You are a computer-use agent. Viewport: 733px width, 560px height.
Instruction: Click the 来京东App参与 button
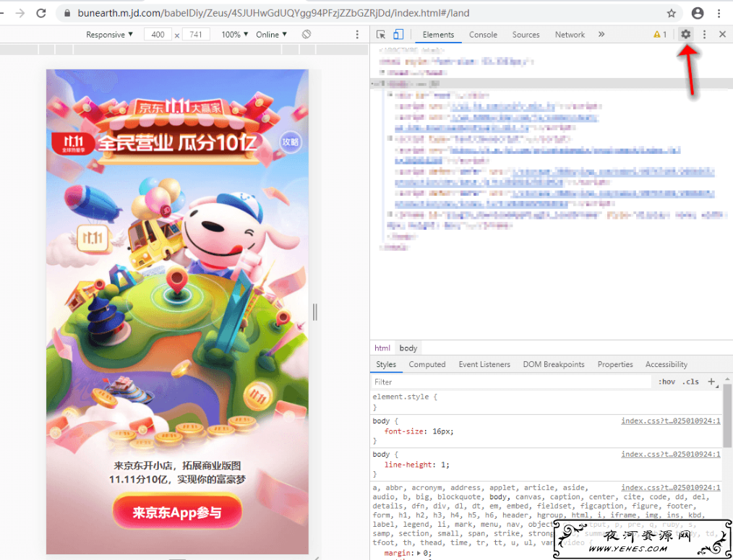(x=177, y=513)
